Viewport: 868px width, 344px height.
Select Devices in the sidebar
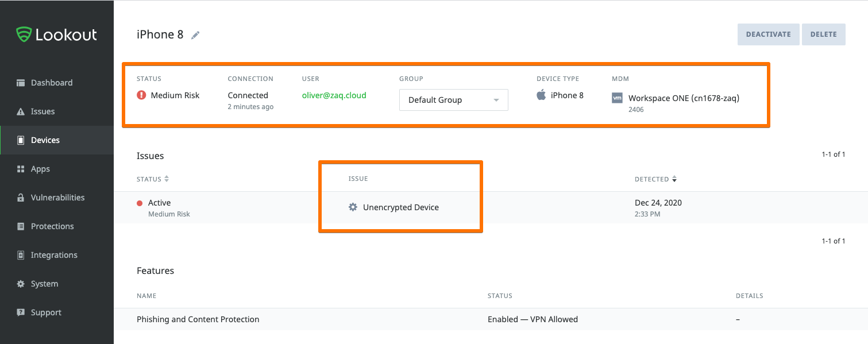coord(57,140)
